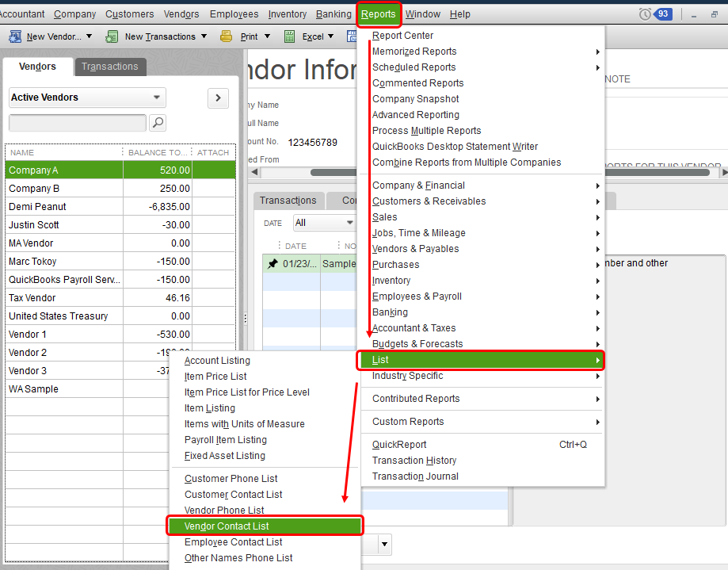The image size is (728, 570).
Task: Open the Excel dropdown arrow
Action: (x=330, y=36)
